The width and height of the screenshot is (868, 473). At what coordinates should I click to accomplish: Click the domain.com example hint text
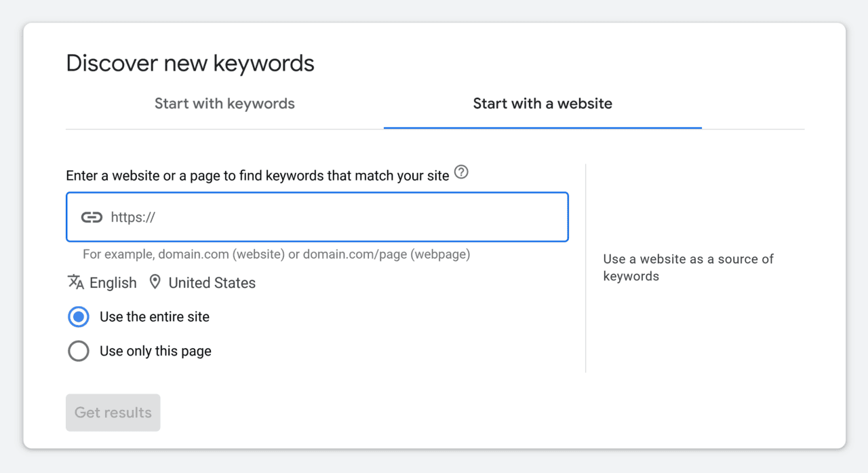(275, 254)
